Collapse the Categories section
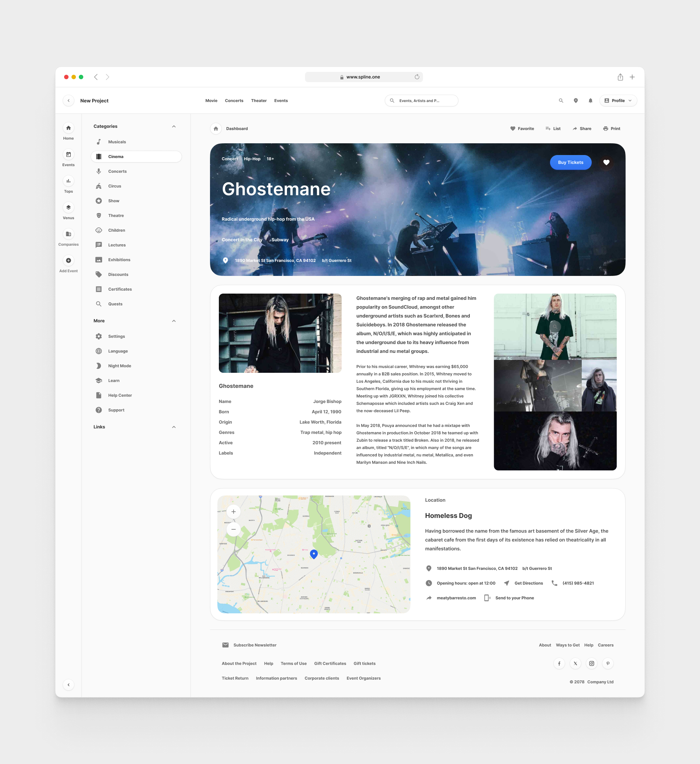The width and height of the screenshot is (700, 764). [x=174, y=126]
